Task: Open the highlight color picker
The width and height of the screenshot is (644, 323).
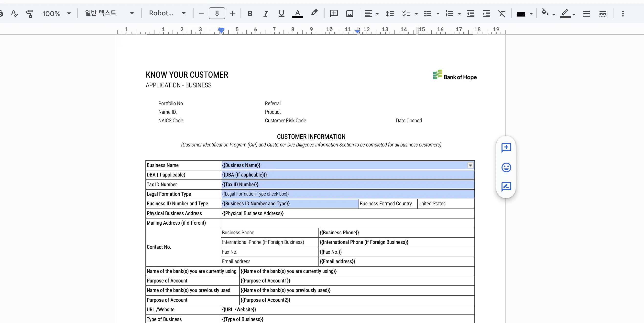Action: tap(314, 13)
